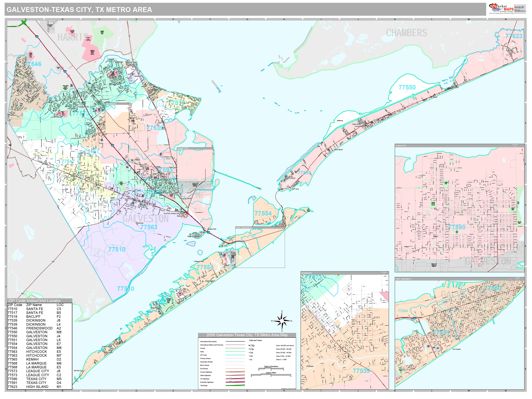
Task: Select the '77546 FRIENDSWOOD A2' row
Action: [x=40, y=328]
